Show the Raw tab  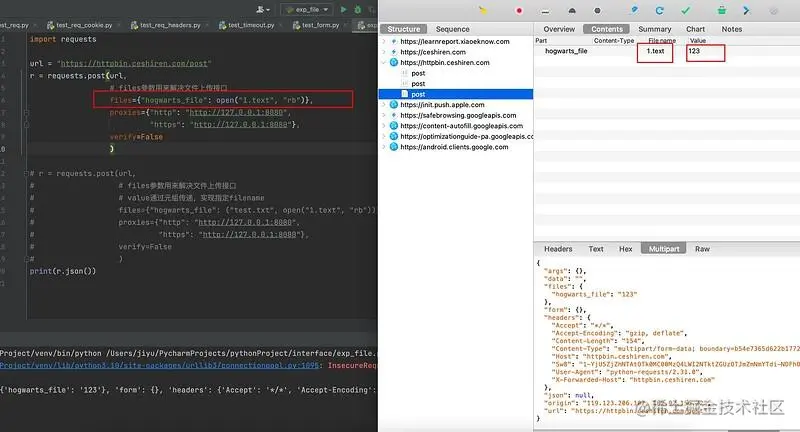pos(703,249)
